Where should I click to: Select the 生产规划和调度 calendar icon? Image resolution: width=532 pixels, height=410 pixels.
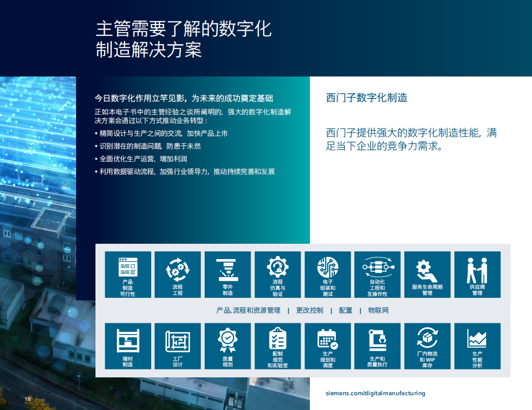[x=327, y=346]
